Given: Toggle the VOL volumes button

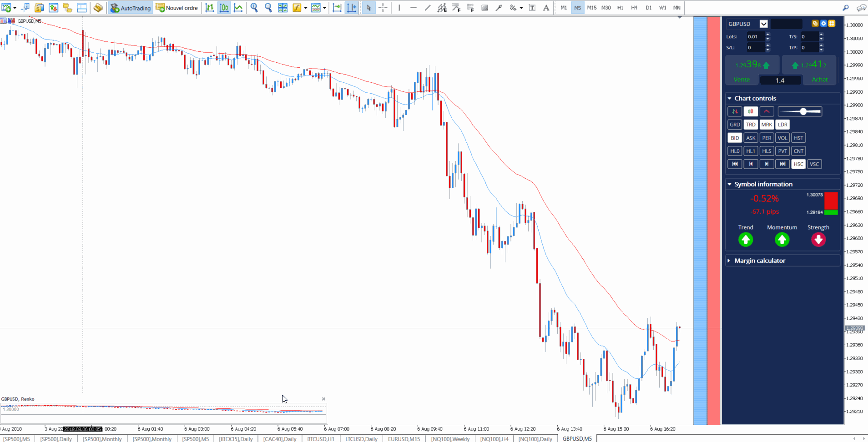Looking at the screenshot, I should (x=782, y=138).
